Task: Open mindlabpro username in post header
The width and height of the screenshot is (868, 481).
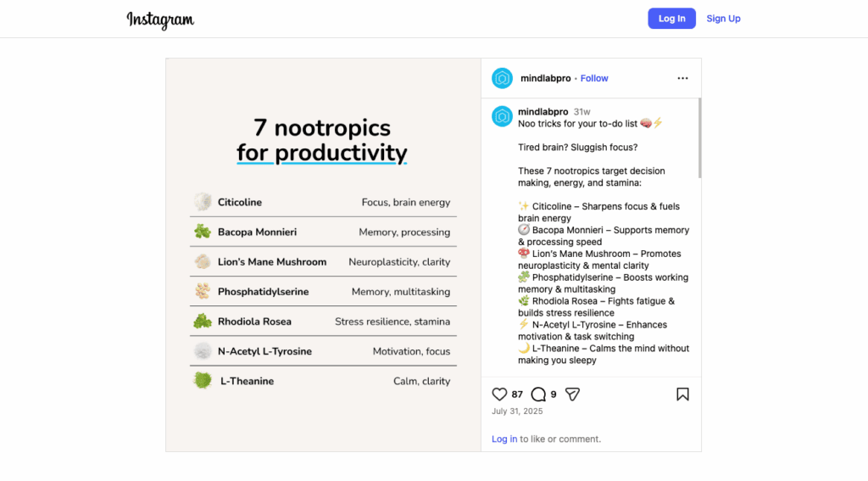Action: click(545, 78)
